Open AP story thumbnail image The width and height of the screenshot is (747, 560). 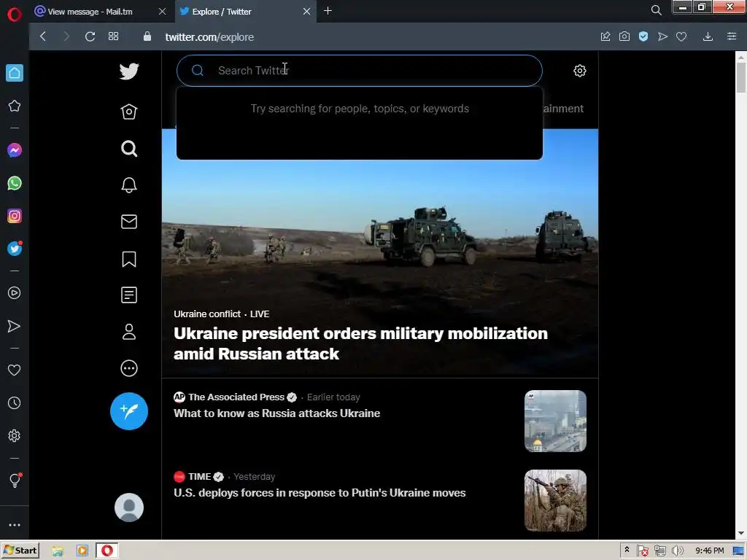coord(555,421)
